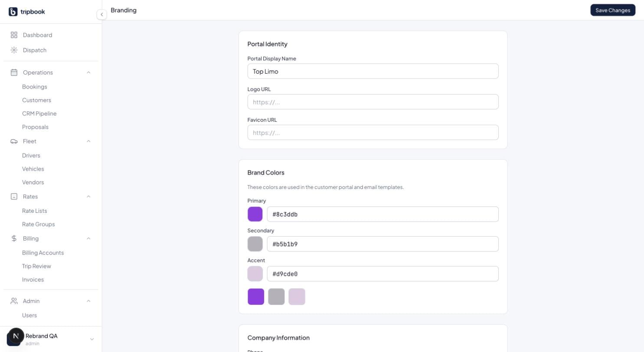Viewport: 644px width, 352px height.
Task: Collapse the Billing section chevron
Action: (x=88, y=238)
